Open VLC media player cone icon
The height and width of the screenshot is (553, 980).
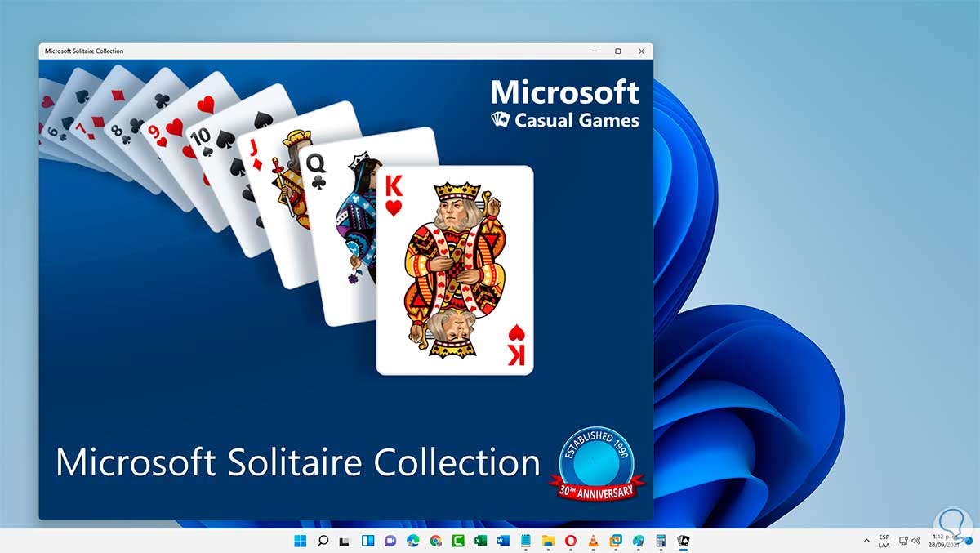[593, 541]
